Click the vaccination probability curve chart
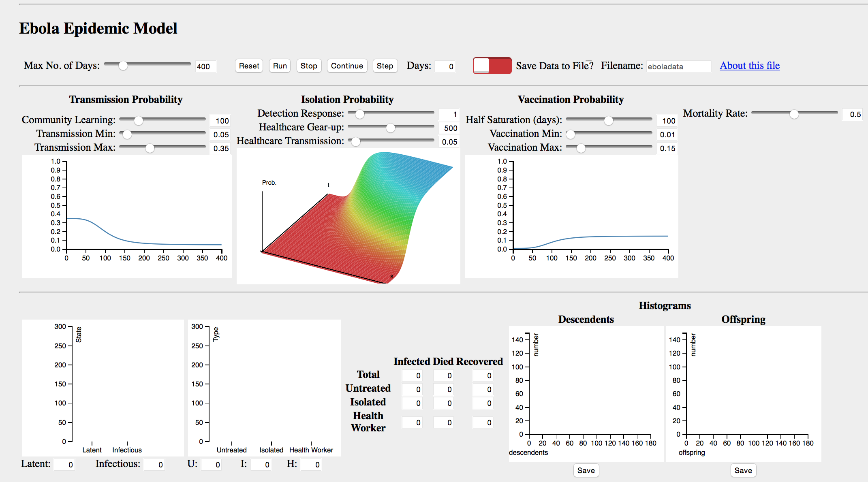 click(x=572, y=216)
